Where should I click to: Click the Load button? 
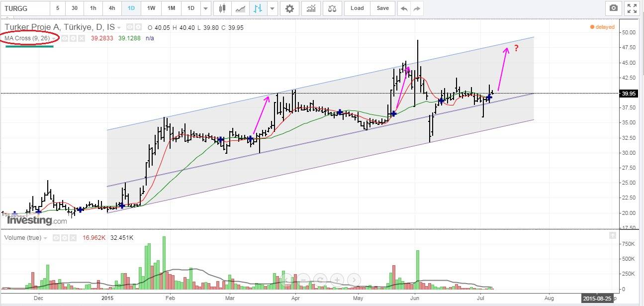[357, 8]
